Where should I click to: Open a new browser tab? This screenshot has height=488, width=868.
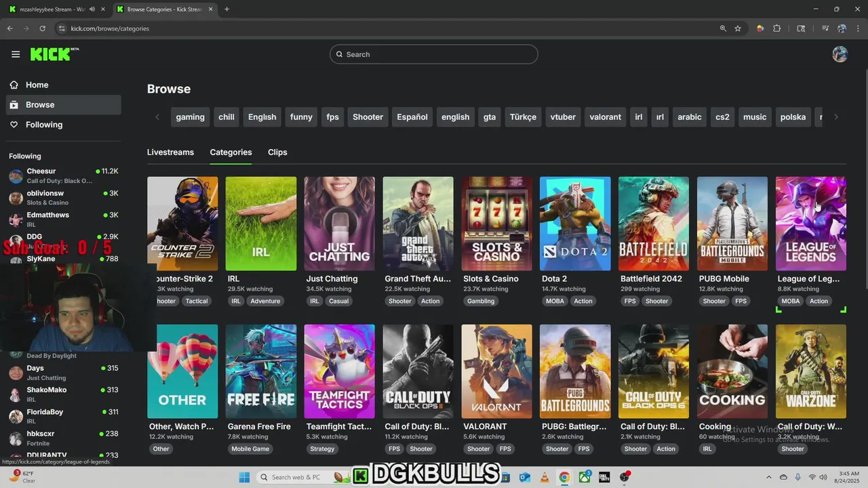point(226,9)
